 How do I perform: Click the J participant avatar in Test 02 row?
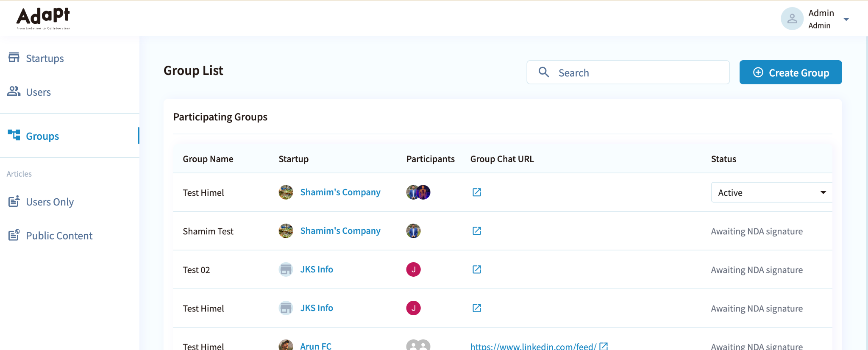click(x=414, y=269)
